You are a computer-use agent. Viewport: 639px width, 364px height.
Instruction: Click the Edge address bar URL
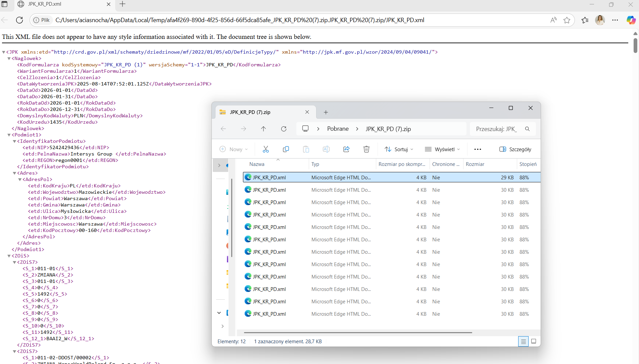pyautogui.click(x=240, y=20)
